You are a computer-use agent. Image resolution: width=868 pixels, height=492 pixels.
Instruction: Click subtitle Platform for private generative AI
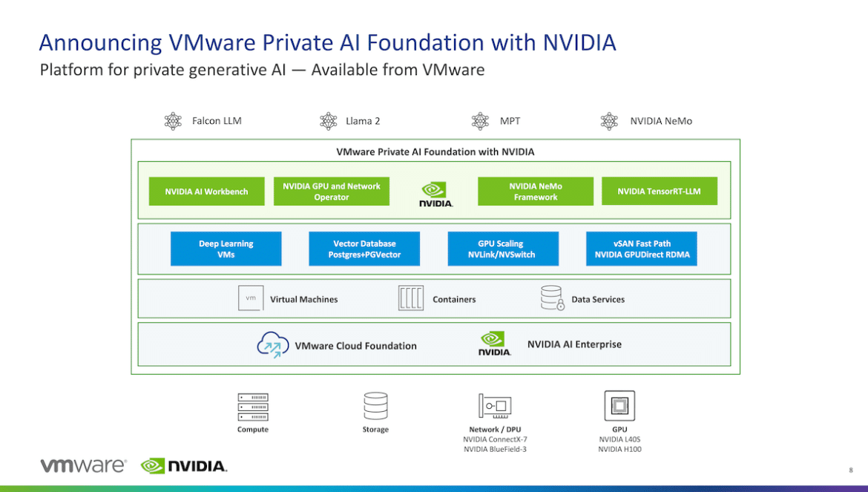pos(263,70)
